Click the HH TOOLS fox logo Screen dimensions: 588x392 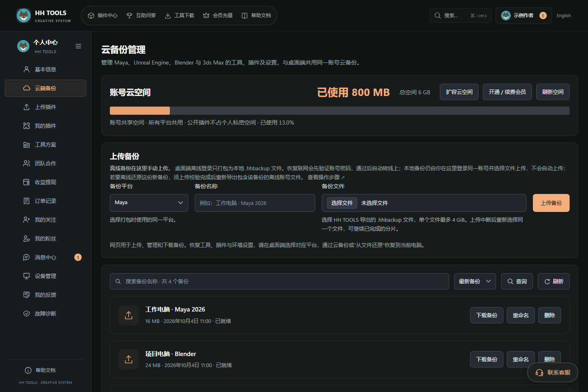pyautogui.click(x=24, y=16)
